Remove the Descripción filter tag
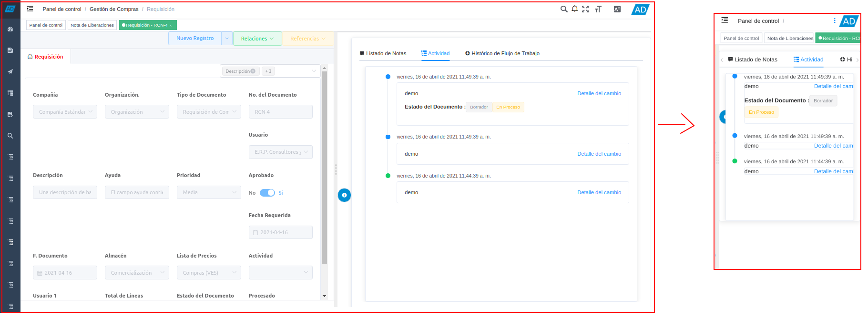868x318 pixels. [x=253, y=71]
